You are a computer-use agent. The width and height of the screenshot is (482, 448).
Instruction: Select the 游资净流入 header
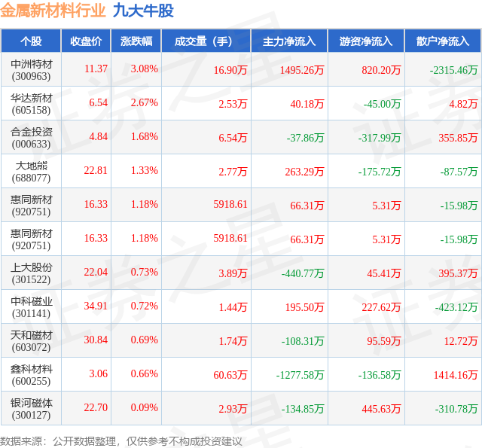point(366,41)
